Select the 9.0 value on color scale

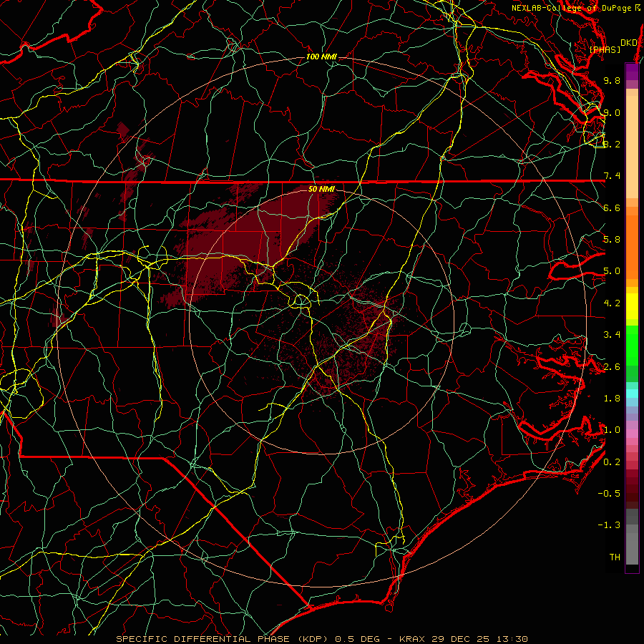[x=612, y=112]
